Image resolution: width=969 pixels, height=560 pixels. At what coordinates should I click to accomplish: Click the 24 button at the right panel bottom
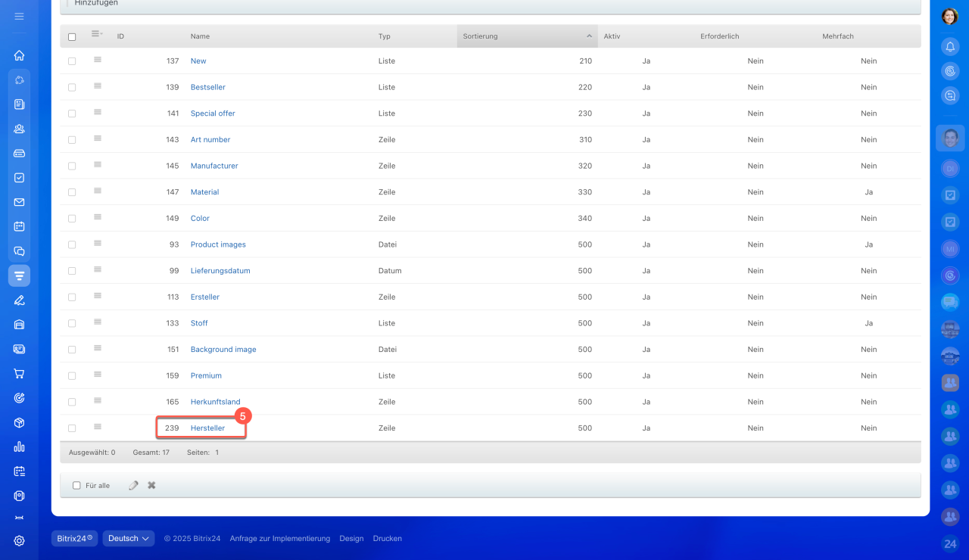click(950, 543)
